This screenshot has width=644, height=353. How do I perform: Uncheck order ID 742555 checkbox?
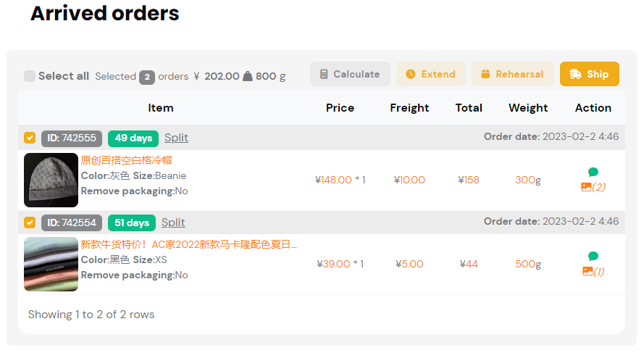30,138
